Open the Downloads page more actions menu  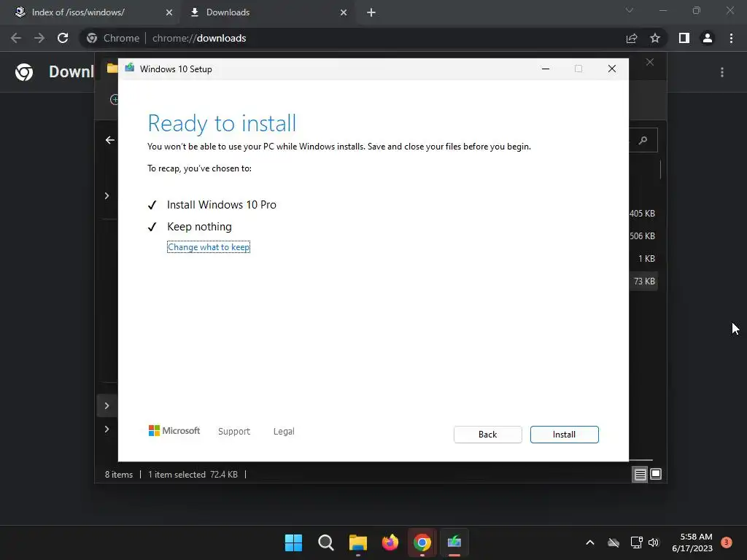point(722,72)
